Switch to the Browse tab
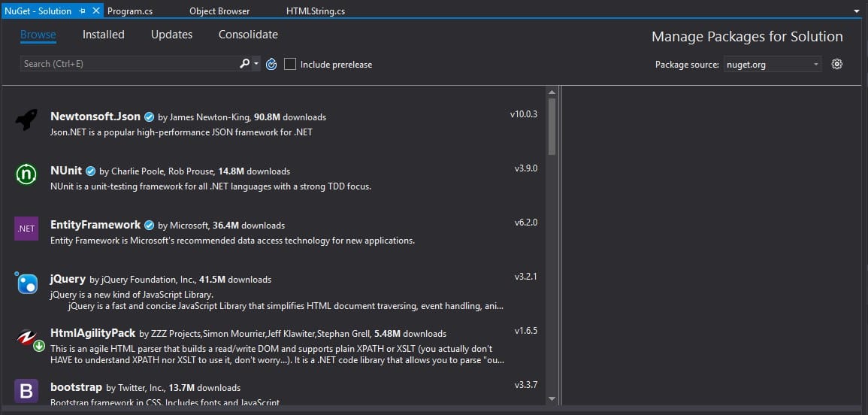Image resolution: width=868 pixels, height=415 pixels. pyautogui.click(x=38, y=35)
